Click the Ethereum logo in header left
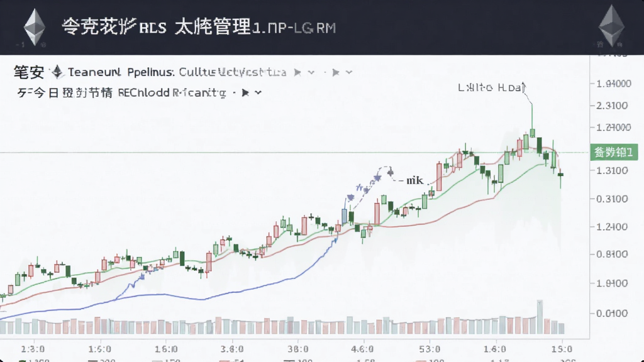This screenshot has width=644, height=362. tap(35, 27)
